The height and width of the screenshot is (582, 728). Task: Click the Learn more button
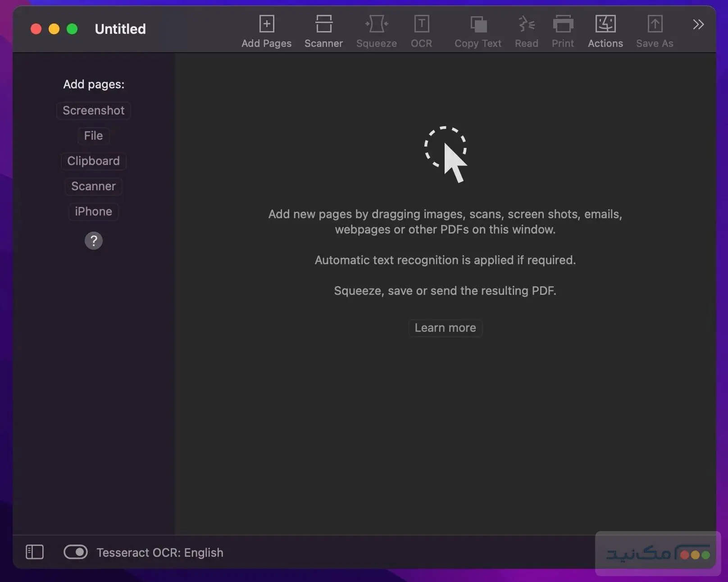tap(445, 328)
